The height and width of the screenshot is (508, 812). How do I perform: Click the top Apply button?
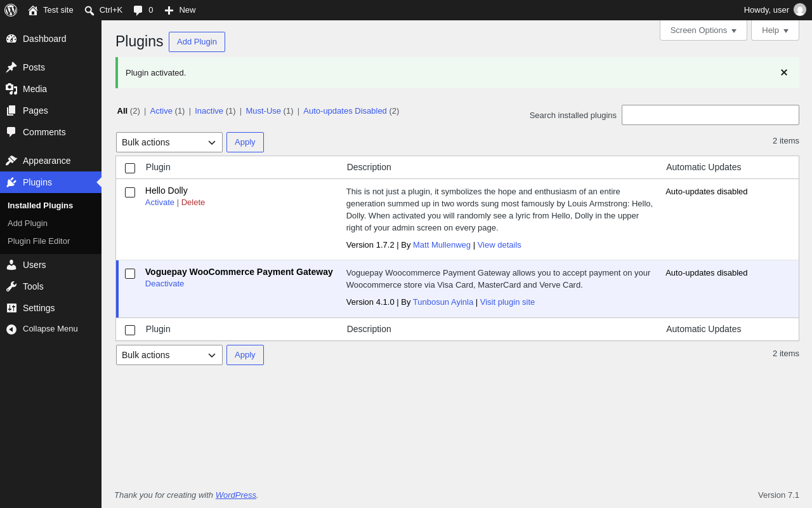tap(245, 142)
